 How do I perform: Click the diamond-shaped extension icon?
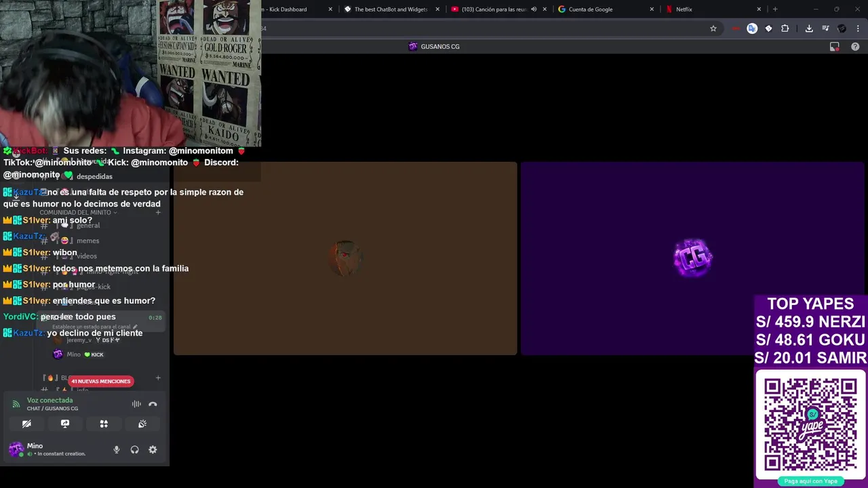pyautogui.click(x=768, y=28)
